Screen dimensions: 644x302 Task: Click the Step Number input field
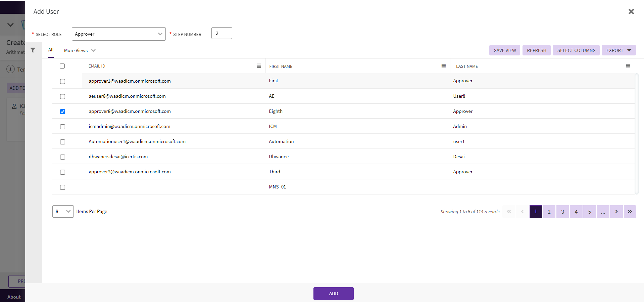pyautogui.click(x=221, y=33)
